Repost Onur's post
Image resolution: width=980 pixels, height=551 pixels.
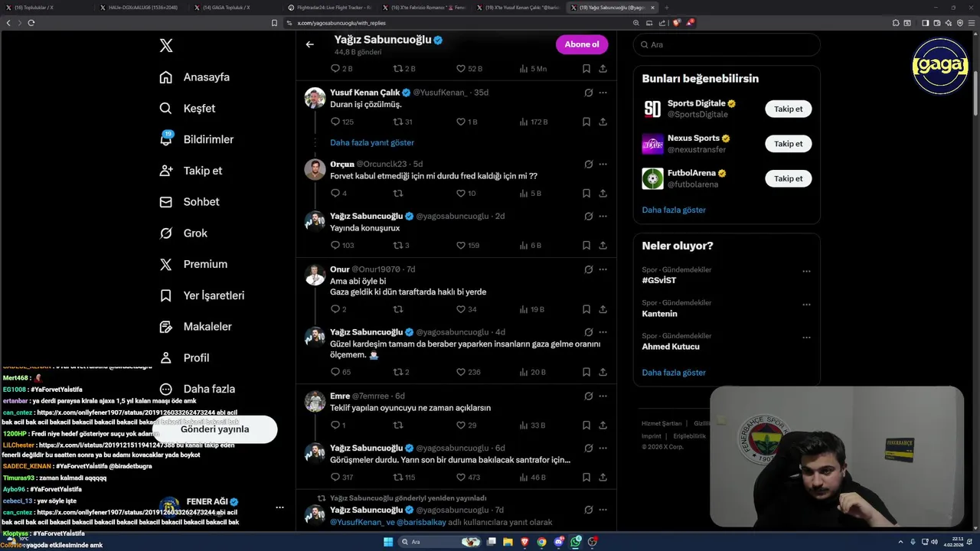click(x=397, y=309)
